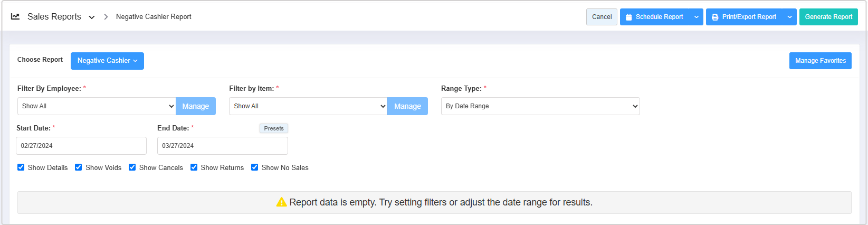Click the Sales Reports menu title

[54, 17]
